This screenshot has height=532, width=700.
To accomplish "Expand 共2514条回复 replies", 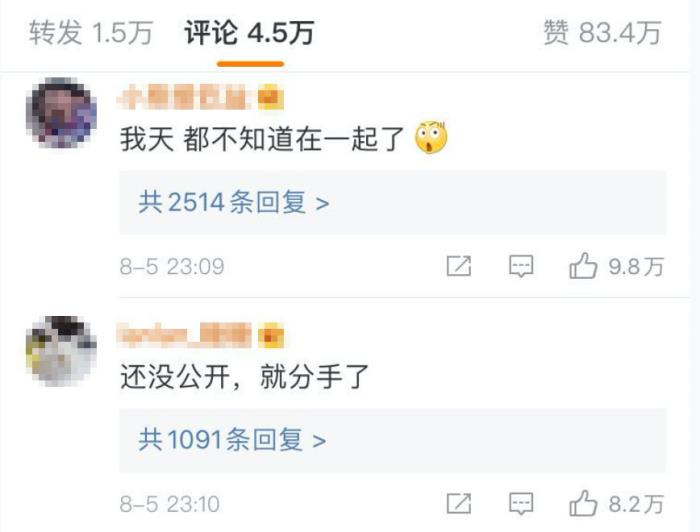I will pos(392,202).
